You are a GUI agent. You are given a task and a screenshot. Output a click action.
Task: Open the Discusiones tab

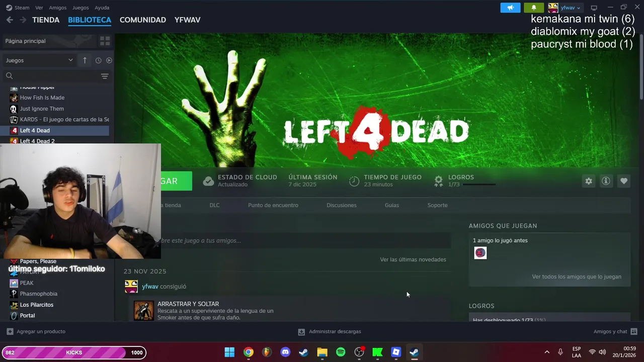point(341,205)
